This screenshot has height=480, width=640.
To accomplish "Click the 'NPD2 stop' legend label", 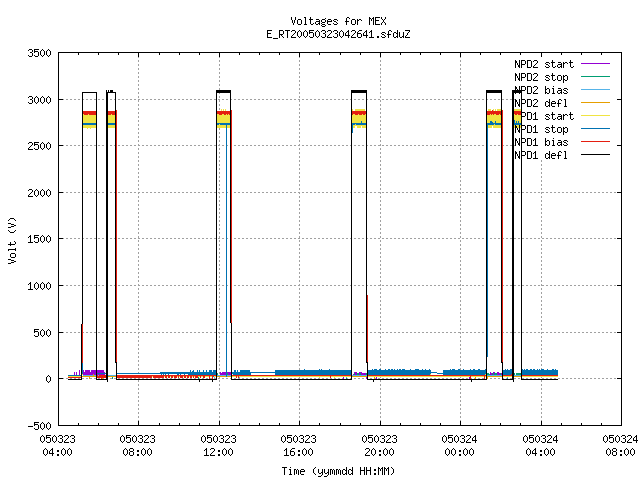I will [541, 77].
